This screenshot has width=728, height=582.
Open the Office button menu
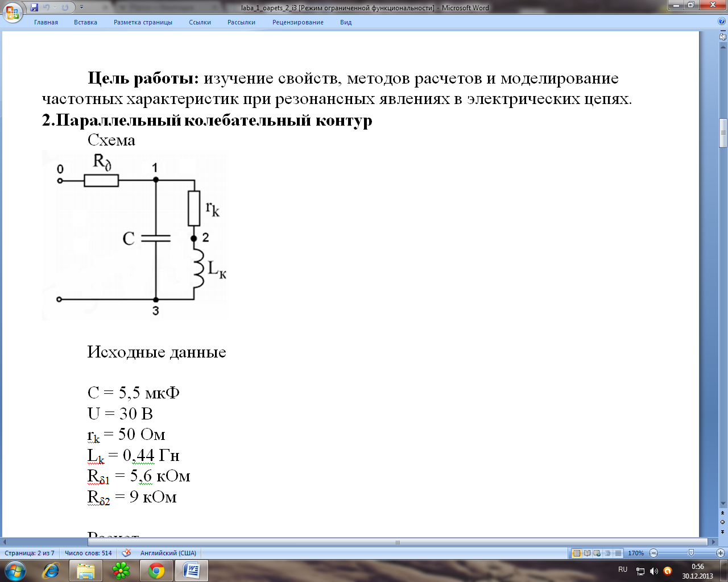tap(13, 11)
